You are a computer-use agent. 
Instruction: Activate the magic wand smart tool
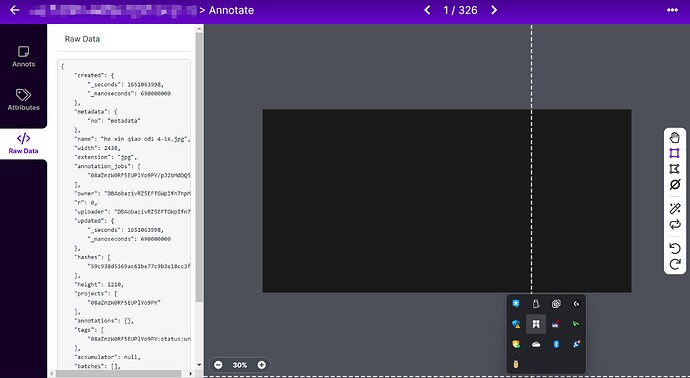(x=675, y=209)
